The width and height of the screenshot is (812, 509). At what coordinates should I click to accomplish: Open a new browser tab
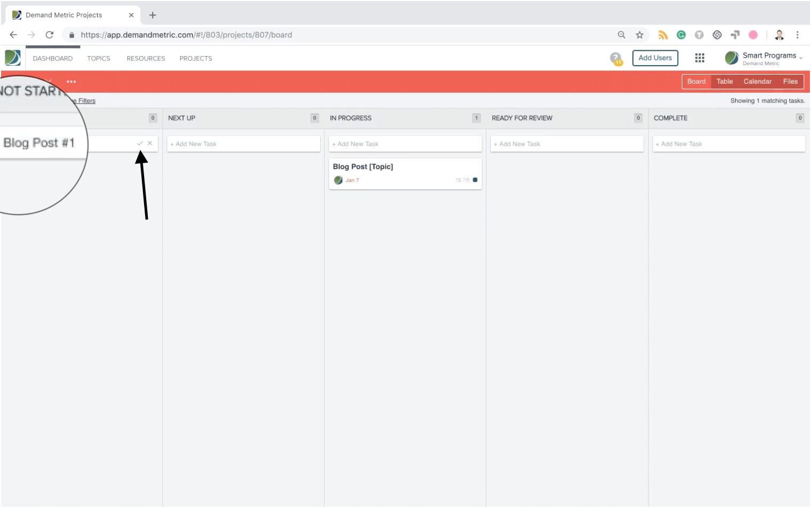[x=153, y=15]
